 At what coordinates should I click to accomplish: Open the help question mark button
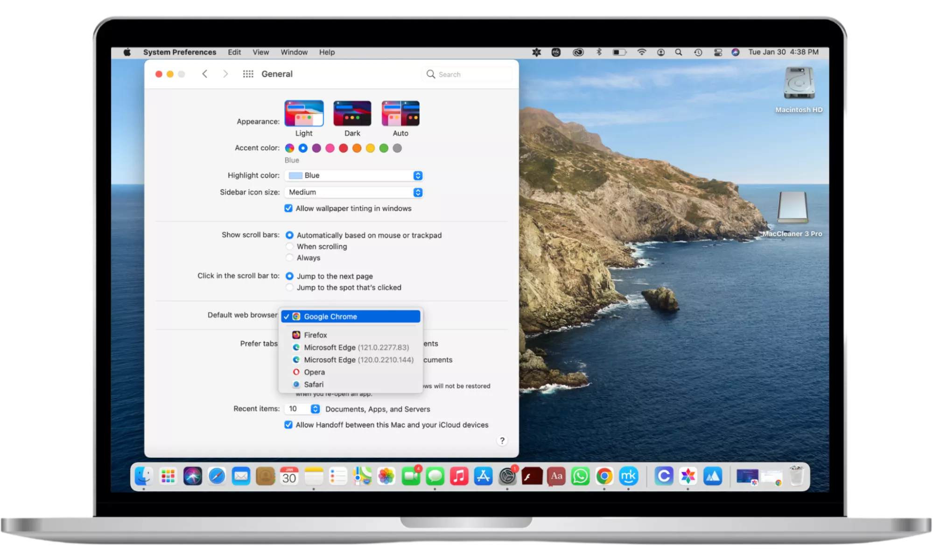pyautogui.click(x=502, y=441)
